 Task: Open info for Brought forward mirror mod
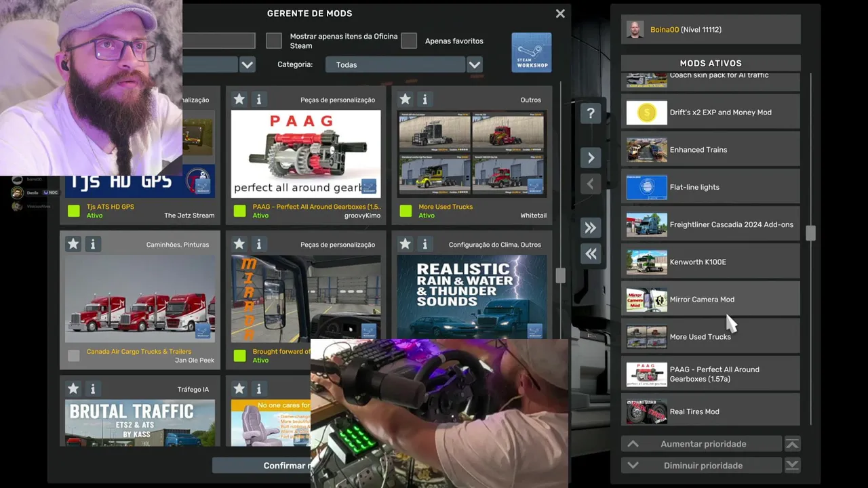pyautogui.click(x=258, y=244)
